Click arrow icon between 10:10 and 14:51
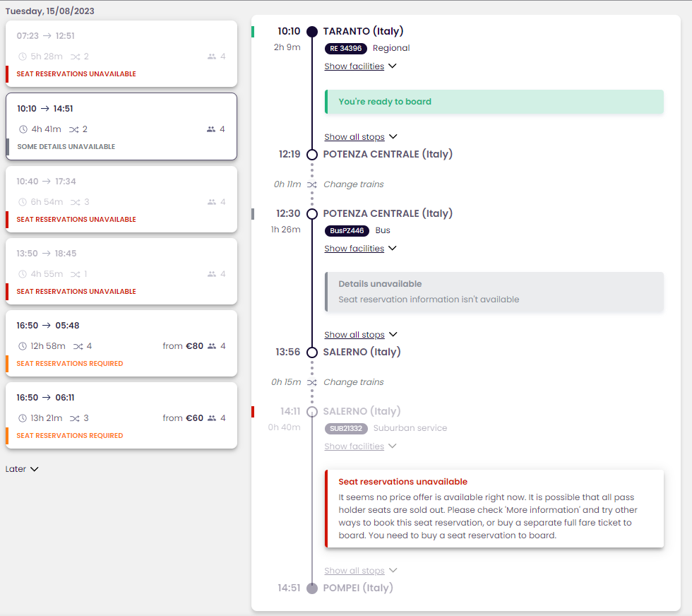 point(45,109)
